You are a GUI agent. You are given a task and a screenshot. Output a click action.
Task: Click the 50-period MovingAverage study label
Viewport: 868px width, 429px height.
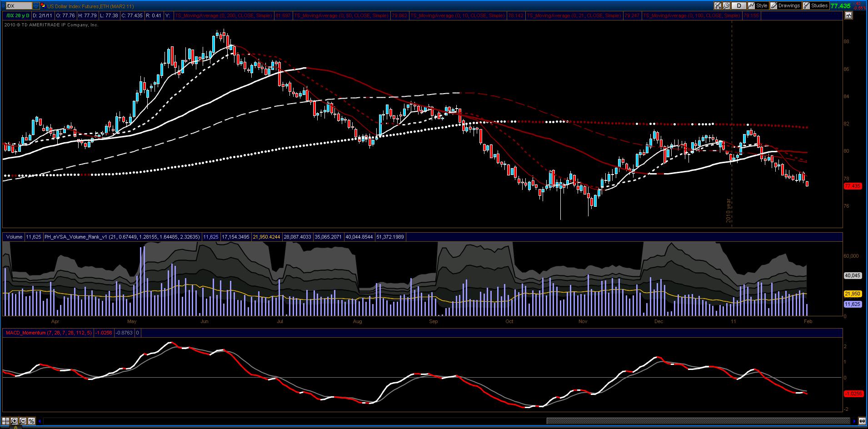click(x=341, y=15)
